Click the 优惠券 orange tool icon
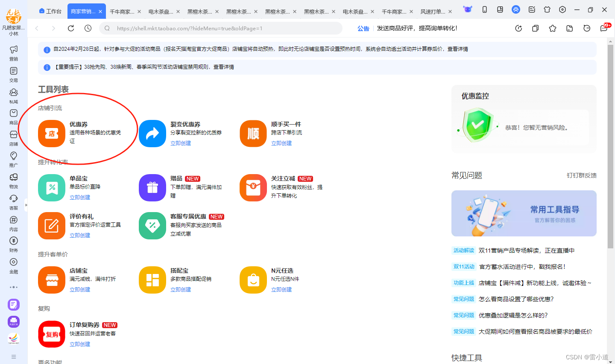615x364 pixels. pos(52,134)
